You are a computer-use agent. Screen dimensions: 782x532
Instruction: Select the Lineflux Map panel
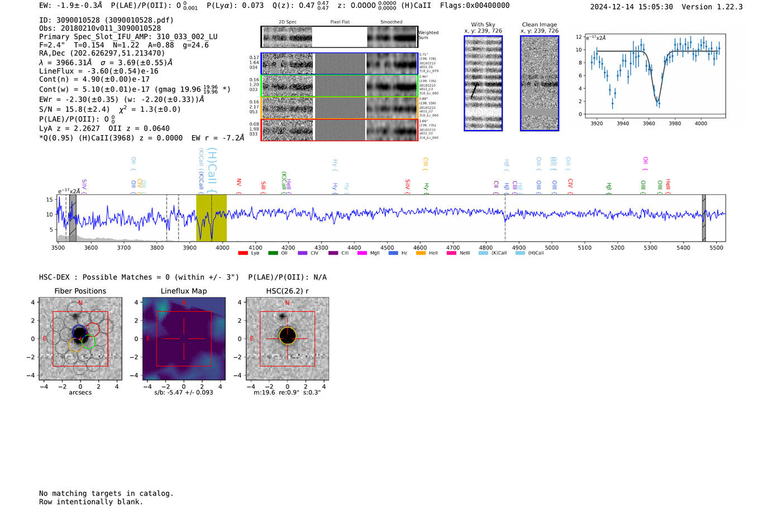click(184, 339)
